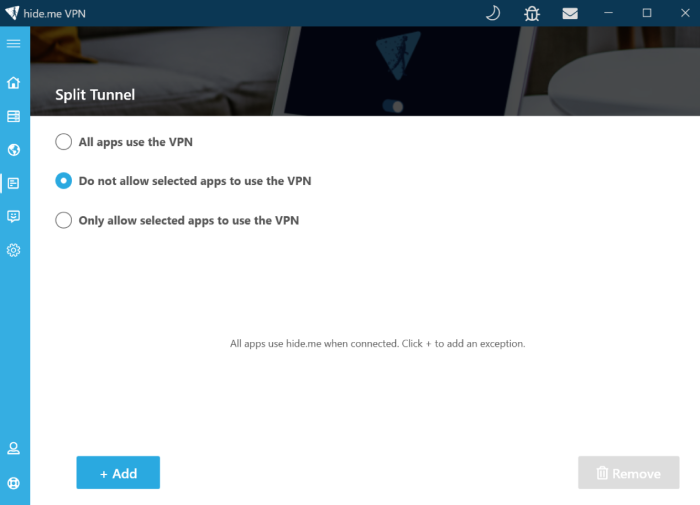Maximize the hide.me VPN window
This screenshot has height=505, width=700.
[647, 13]
